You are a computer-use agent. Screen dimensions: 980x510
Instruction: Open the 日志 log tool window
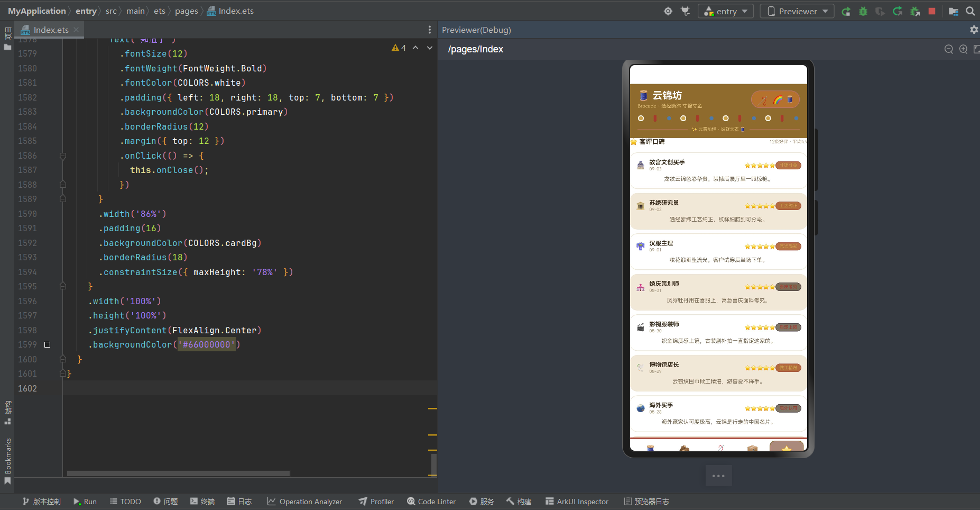pos(239,502)
